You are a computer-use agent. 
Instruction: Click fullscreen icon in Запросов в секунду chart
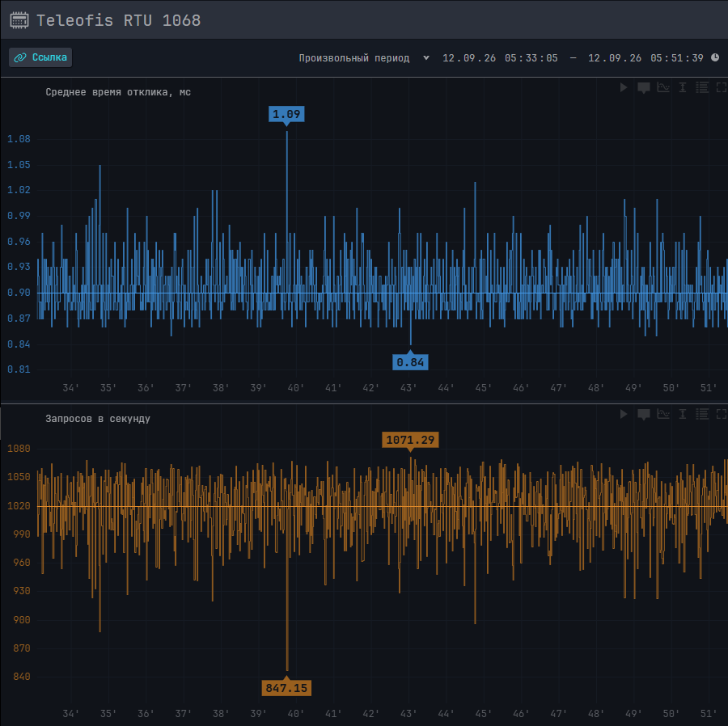click(721, 414)
